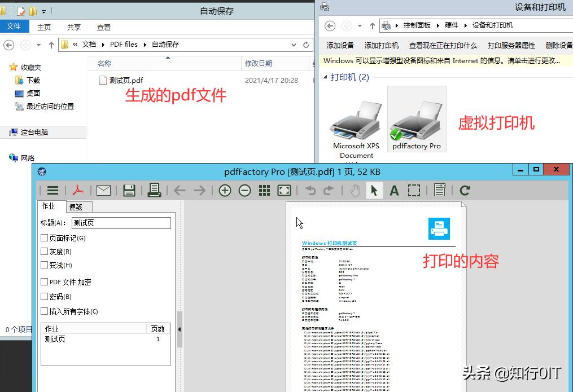
Task: Open the 查看 menu in Explorer
Action: (x=103, y=27)
